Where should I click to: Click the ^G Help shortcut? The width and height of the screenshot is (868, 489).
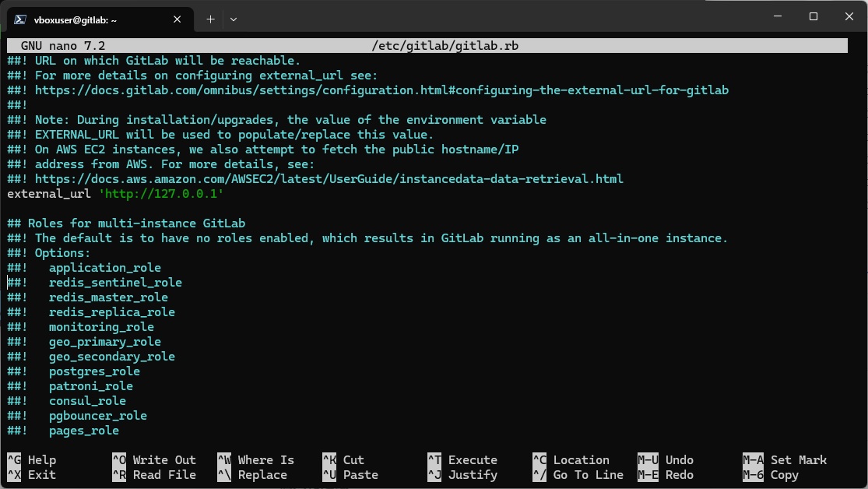(x=32, y=460)
